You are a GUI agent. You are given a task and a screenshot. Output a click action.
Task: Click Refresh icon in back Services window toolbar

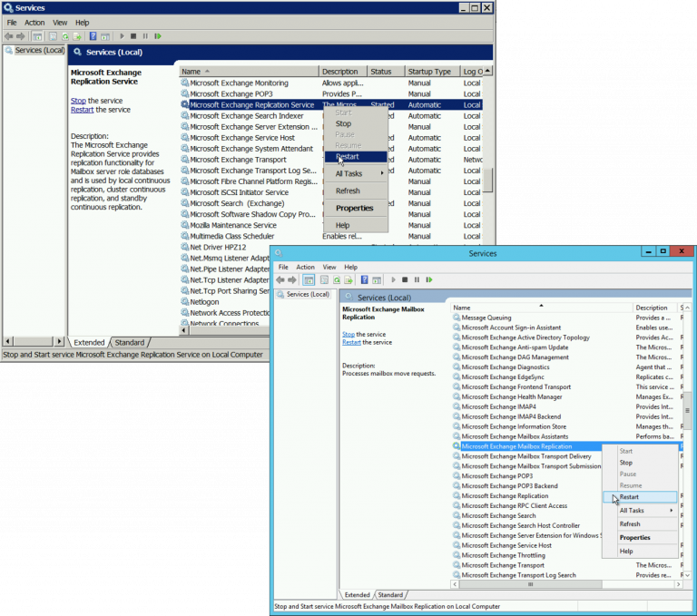click(x=65, y=36)
